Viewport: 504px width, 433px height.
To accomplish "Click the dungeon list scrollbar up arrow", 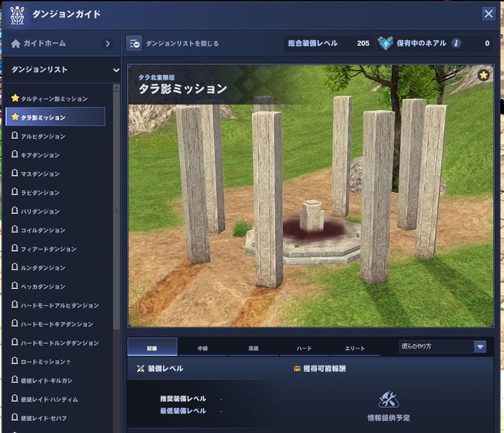I will coord(116,88).
